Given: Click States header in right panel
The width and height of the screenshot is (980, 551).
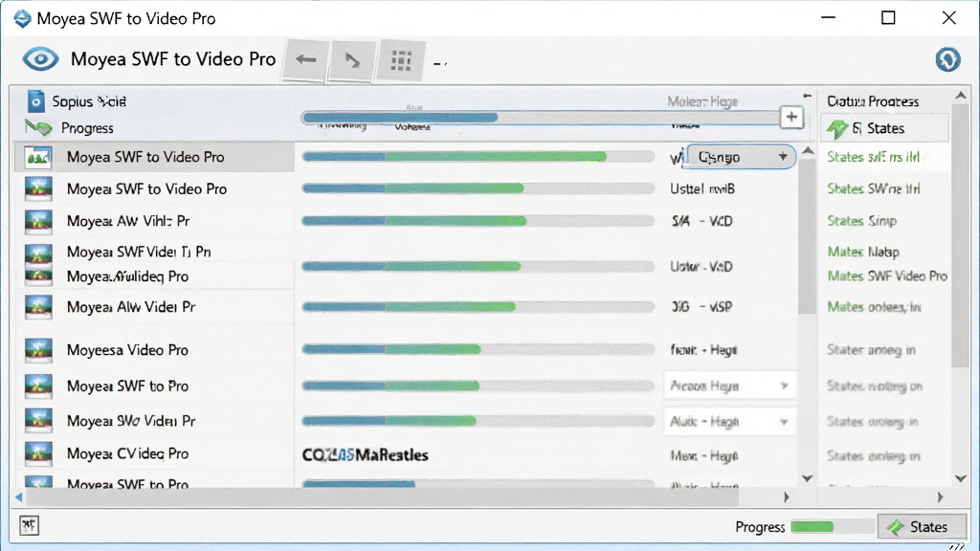Looking at the screenshot, I should [x=885, y=128].
